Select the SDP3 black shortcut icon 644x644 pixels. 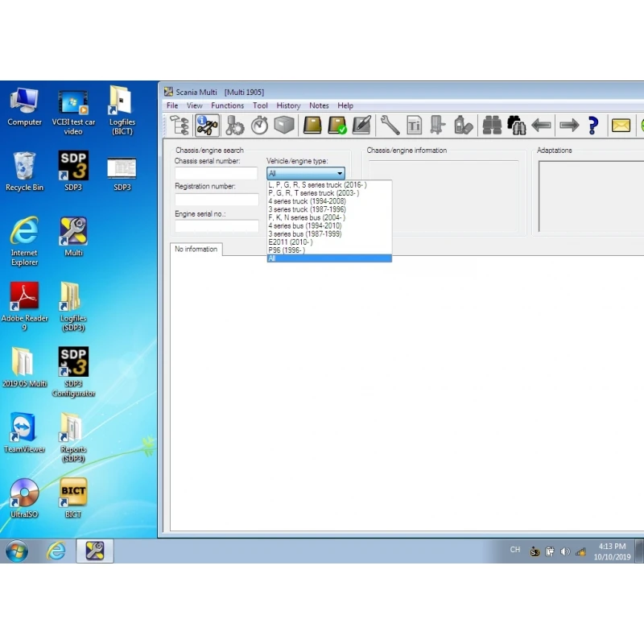73,171
